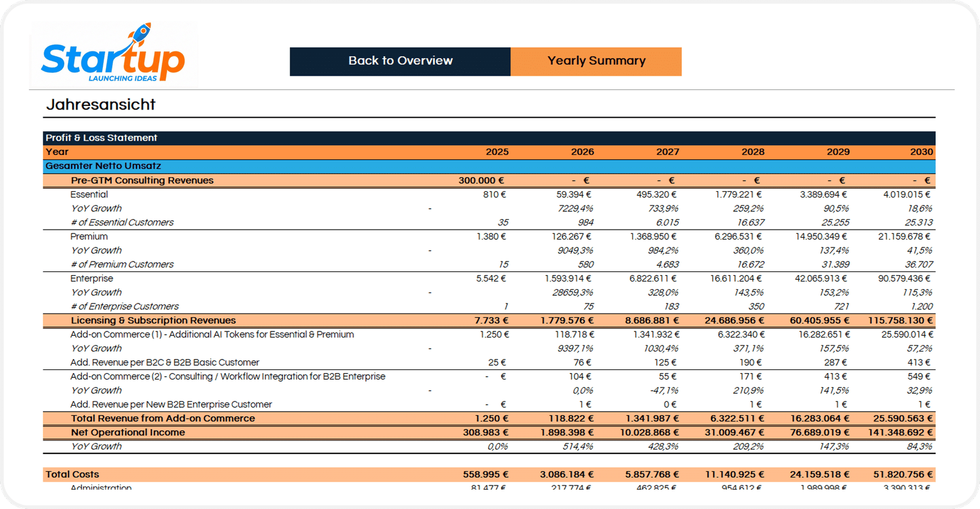Click Total Revenue from Add-on Commerce label
The height and width of the screenshot is (509, 980).
(x=163, y=418)
